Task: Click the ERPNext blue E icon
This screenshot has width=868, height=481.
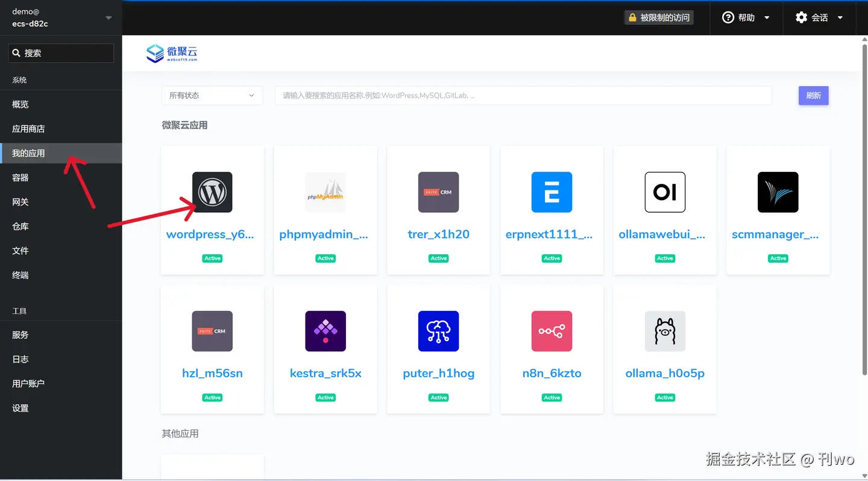Action: [552, 192]
